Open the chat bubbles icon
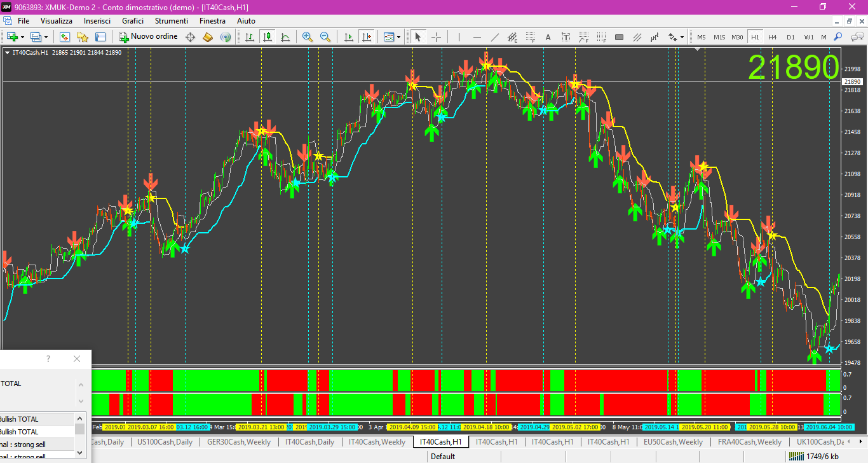Viewport: 868px width, 463px height. tap(856, 37)
